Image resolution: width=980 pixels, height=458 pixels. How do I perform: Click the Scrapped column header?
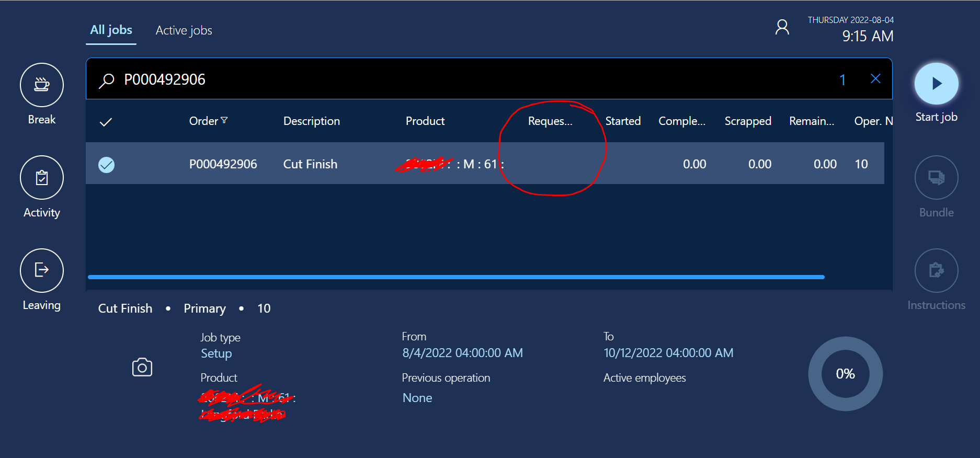(748, 121)
